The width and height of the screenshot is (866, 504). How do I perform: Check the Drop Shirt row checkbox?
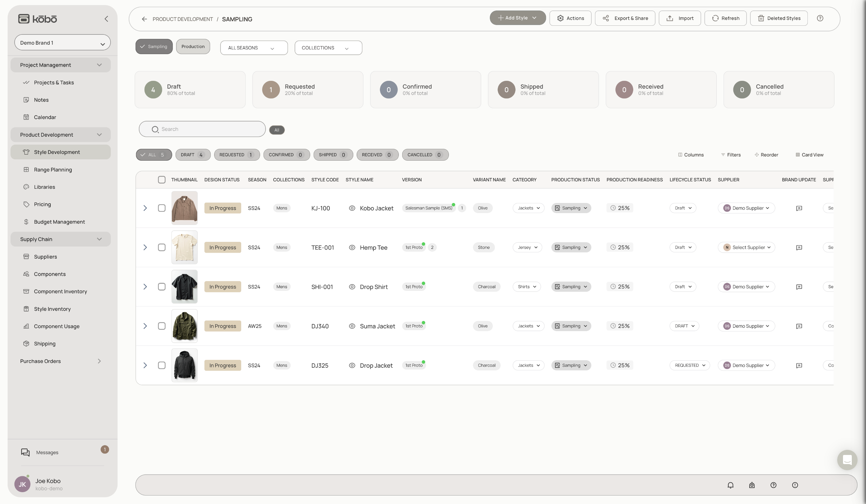point(161,287)
